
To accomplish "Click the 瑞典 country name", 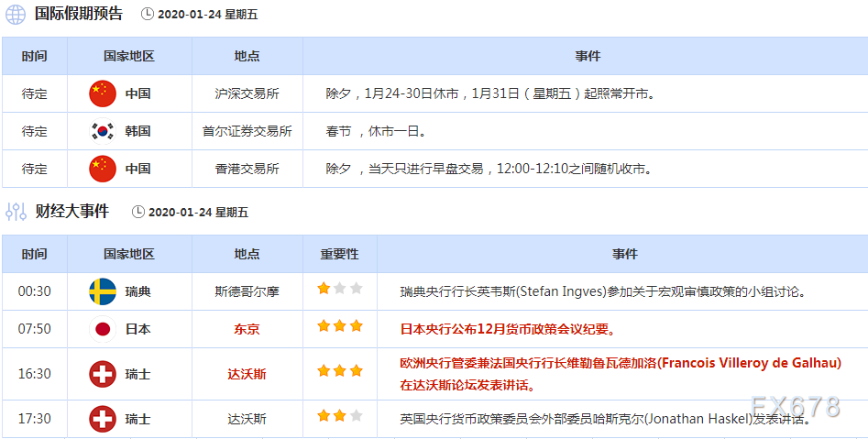I will [x=137, y=291].
